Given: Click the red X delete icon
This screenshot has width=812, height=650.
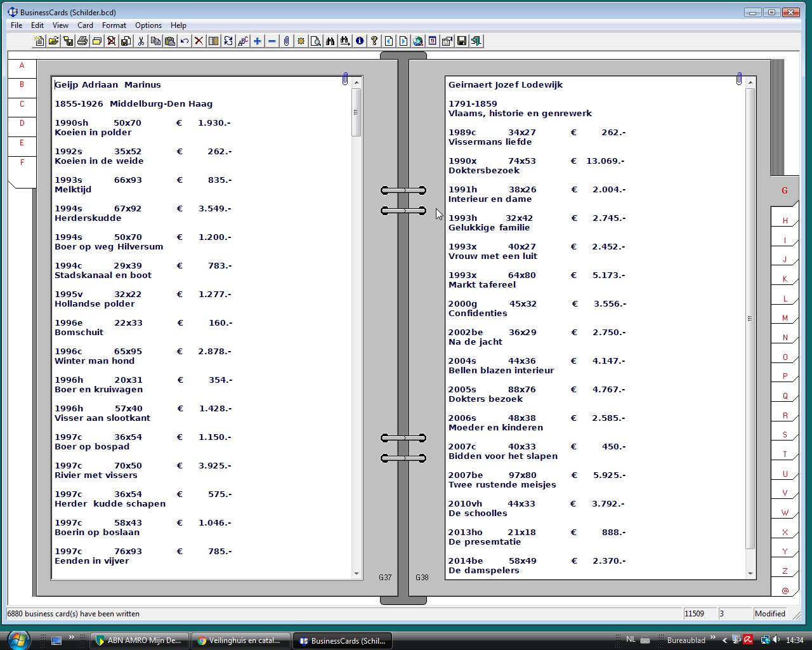Looking at the screenshot, I should [x=199, y=41].
